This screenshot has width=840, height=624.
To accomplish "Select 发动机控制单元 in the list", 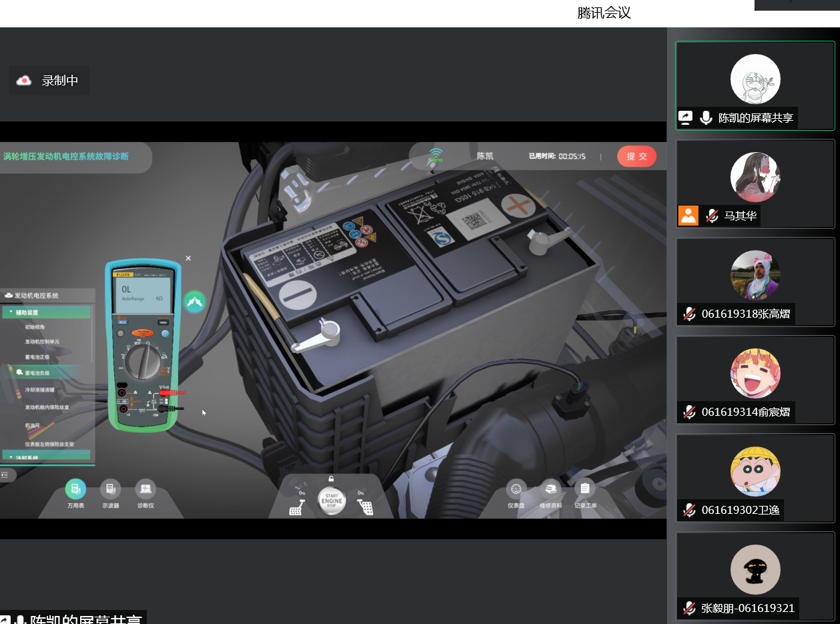I will pos(42,342).
